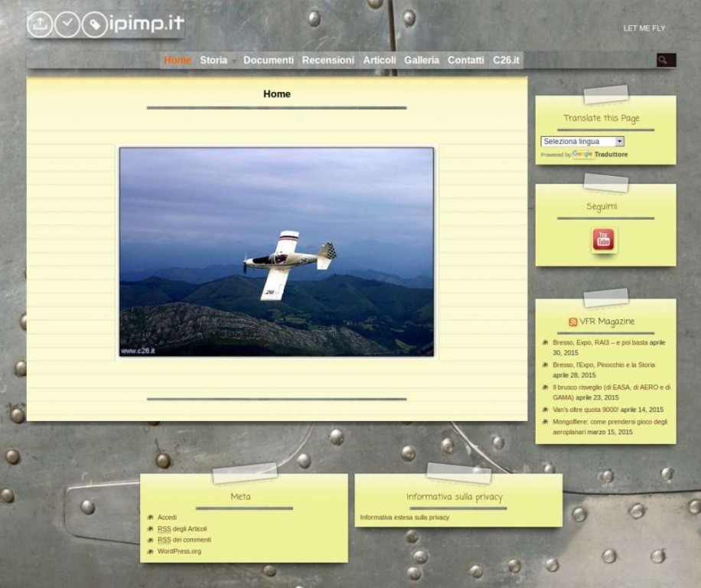Open 'Informativa estesa sulla privacy' link

(x=405, y=518)
